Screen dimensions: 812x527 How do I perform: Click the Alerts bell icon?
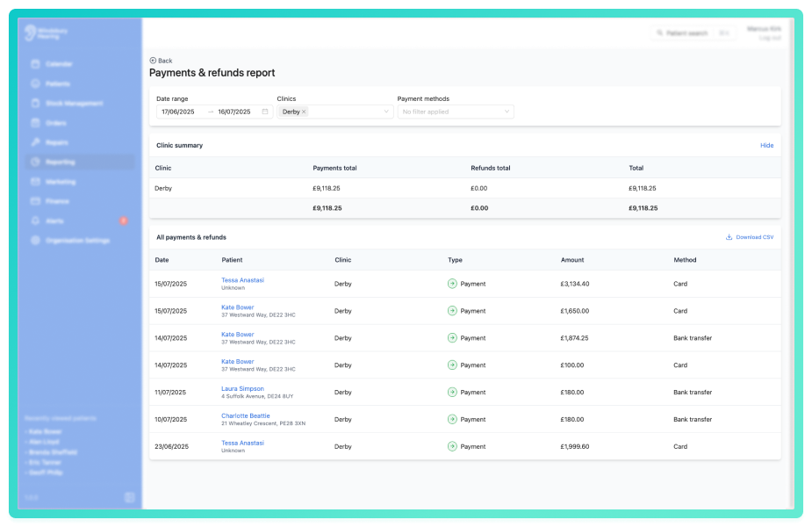pos(35,220)
